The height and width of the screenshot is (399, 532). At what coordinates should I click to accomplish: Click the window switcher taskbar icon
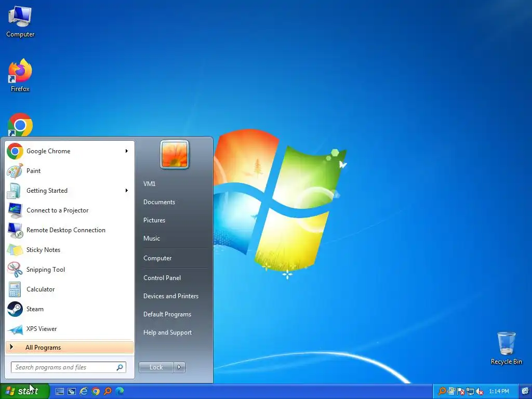point(72,391)
